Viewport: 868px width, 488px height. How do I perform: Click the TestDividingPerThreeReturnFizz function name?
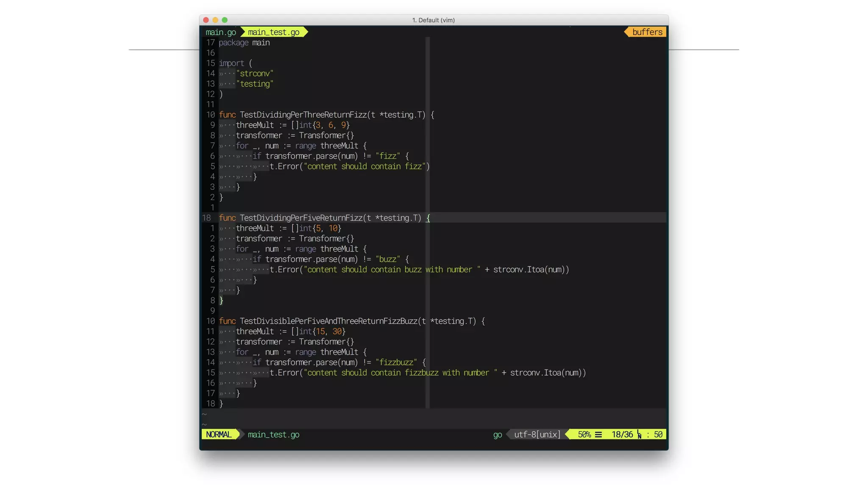303,115
